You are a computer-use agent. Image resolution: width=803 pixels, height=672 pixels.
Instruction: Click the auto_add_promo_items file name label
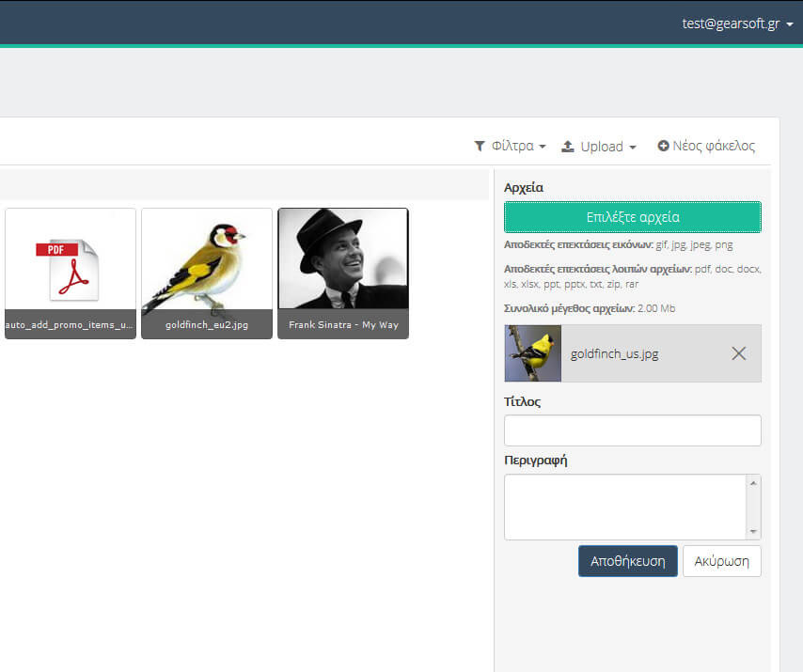70,324
